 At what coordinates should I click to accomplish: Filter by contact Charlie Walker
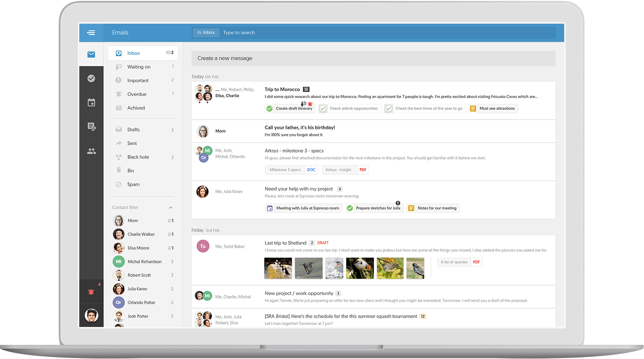pos(143,234)
